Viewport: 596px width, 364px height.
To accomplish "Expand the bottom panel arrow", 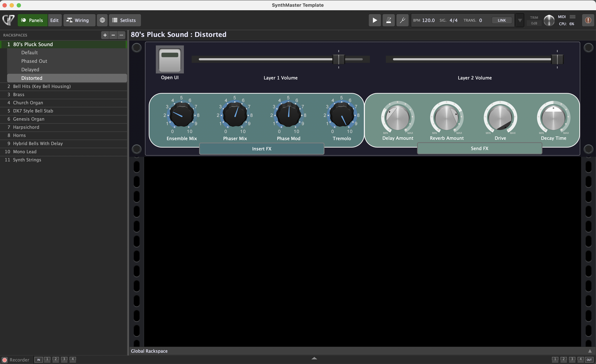I will tap(314, 358).
